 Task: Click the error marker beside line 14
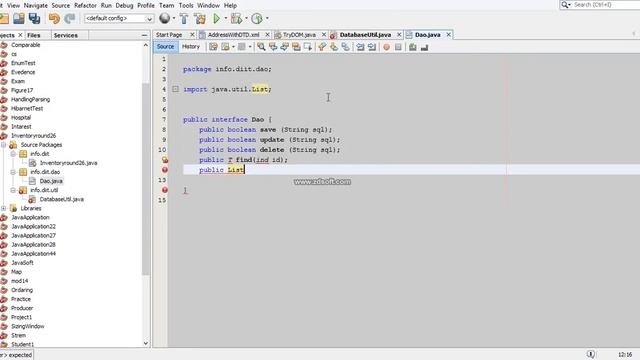(x=164, y=190)
